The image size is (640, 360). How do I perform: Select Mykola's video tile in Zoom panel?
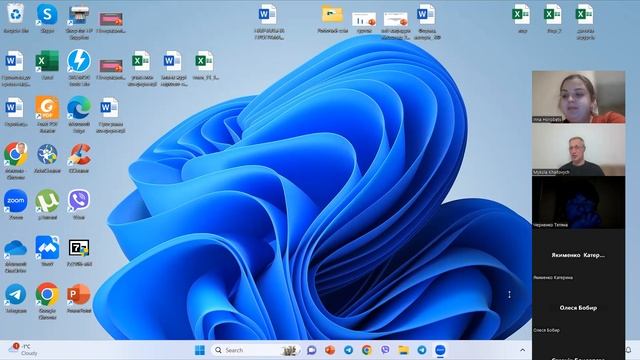[578, 150]
